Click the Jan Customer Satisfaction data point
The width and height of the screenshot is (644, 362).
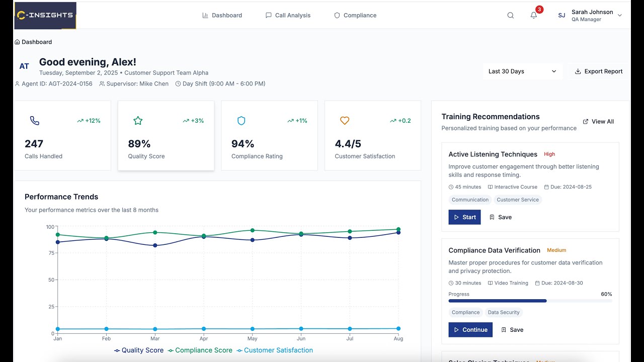click(x=57, y=329)
